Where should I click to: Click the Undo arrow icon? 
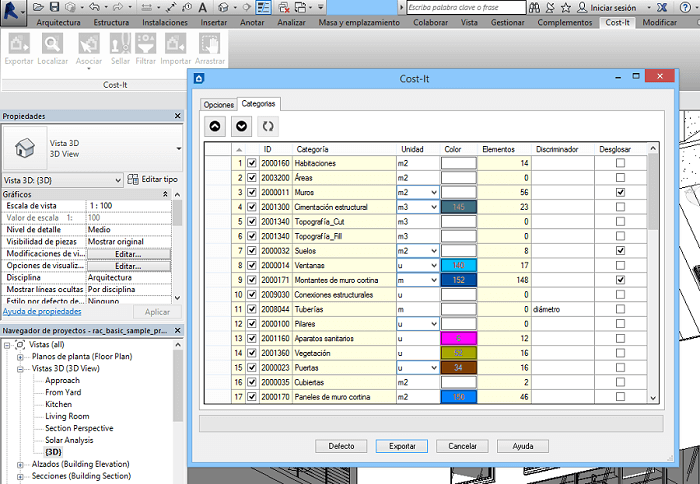pyautogui.click(x=94, y=7)
